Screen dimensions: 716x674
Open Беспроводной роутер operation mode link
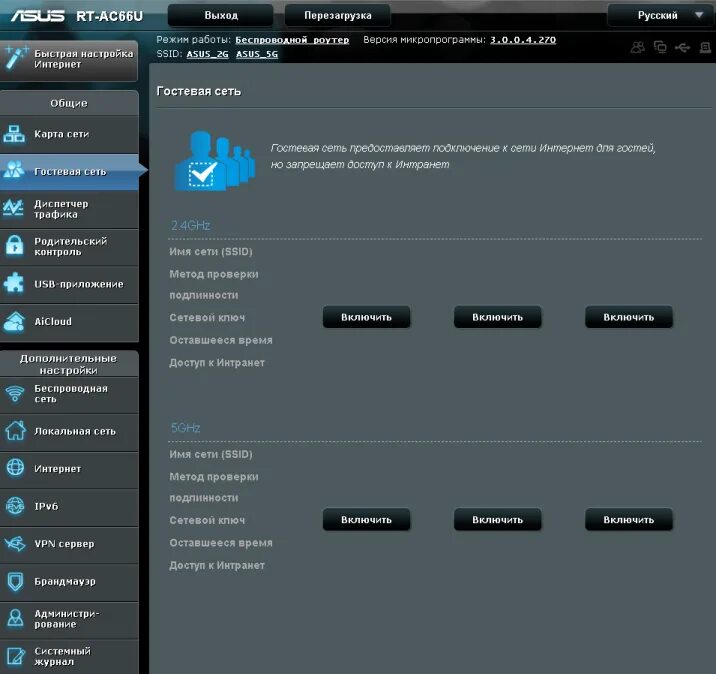click(292, 40)
